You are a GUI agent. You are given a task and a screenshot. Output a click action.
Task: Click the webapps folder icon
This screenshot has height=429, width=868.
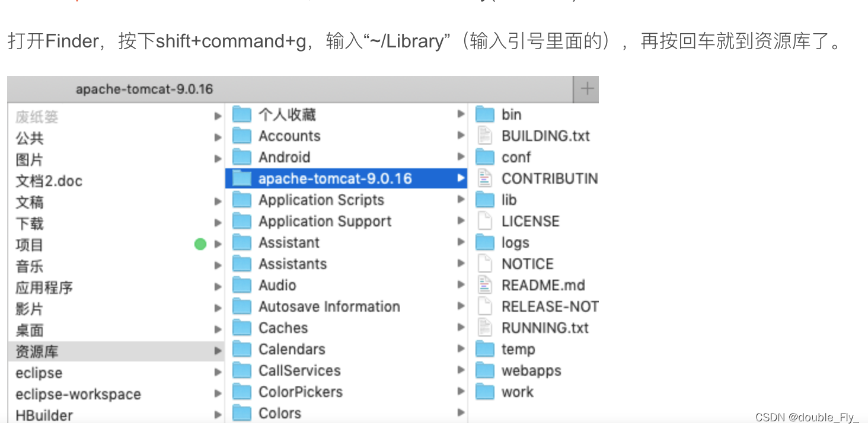(485, 370)
